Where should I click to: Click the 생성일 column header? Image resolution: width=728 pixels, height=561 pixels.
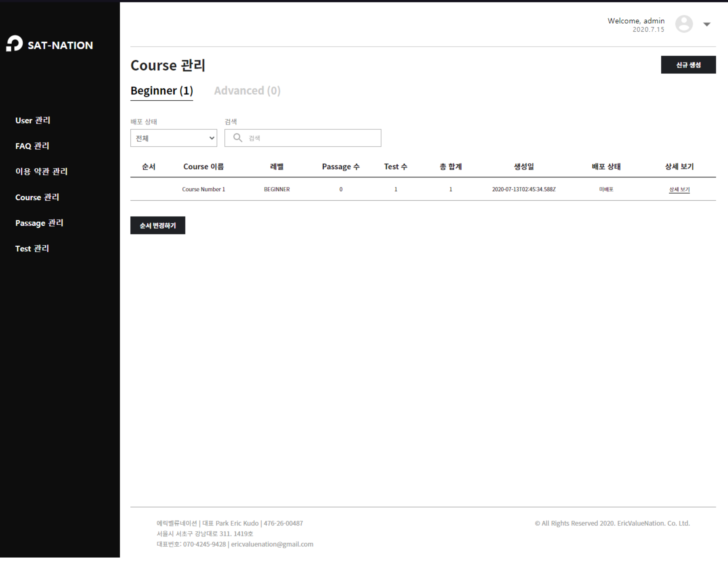click(x=523, y=167)
